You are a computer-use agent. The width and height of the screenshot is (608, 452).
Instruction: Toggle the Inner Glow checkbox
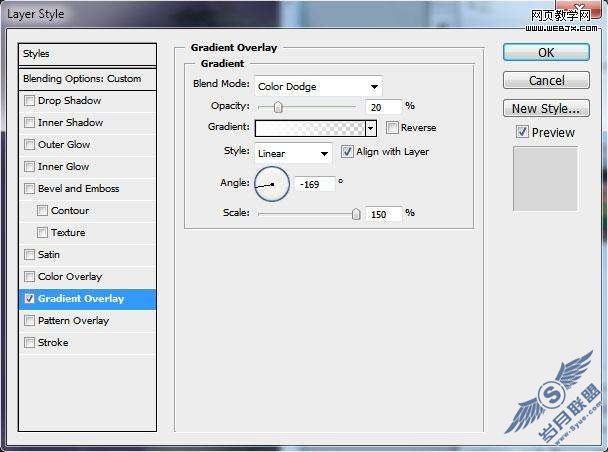point(29,167)
